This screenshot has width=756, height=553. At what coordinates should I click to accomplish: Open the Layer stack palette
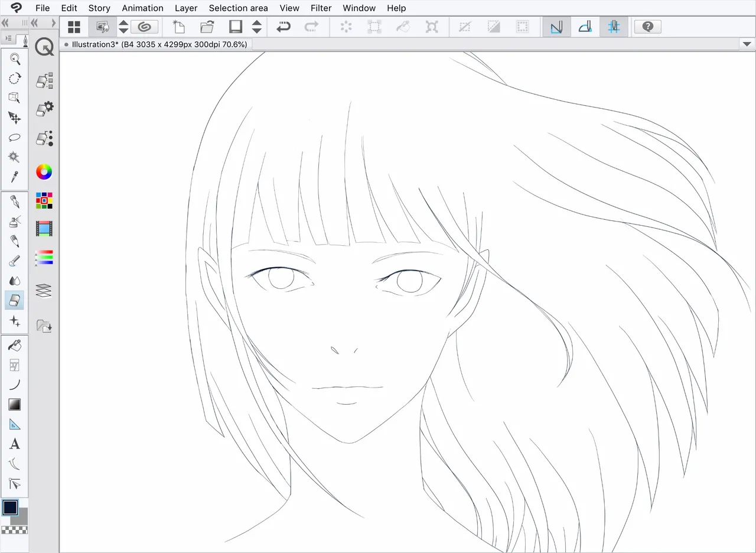coord(44,290)
